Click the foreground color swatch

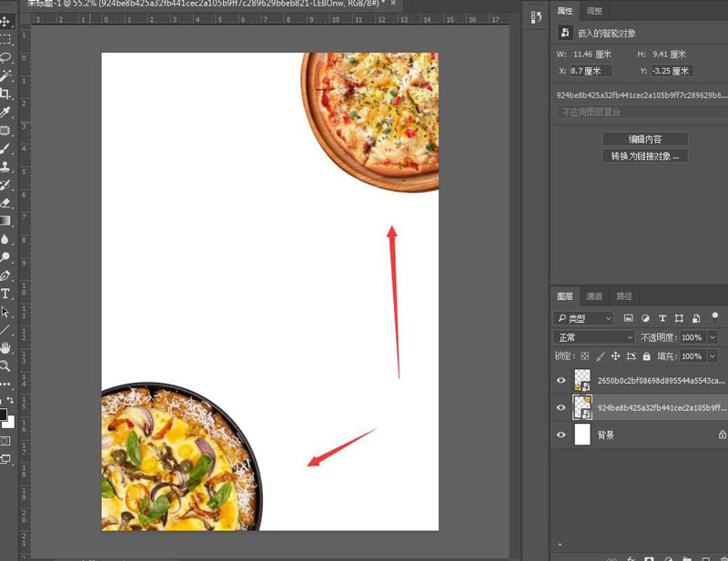click(x=3, y=415)
